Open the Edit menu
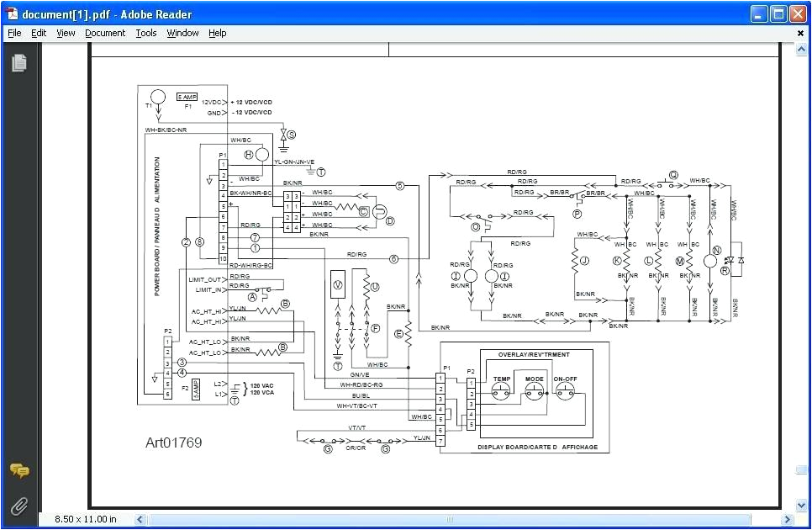The height and width of the screenshot is (530, 812). pos(38,33)
